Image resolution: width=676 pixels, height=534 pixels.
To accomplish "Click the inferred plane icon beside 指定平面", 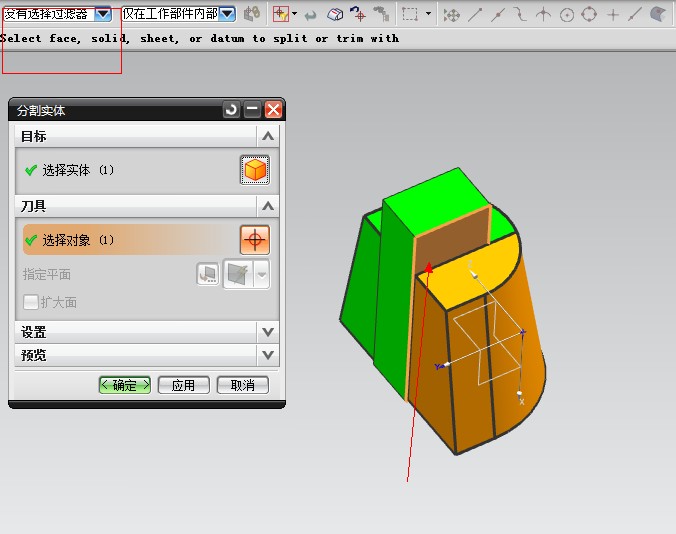I will (238, 274).
